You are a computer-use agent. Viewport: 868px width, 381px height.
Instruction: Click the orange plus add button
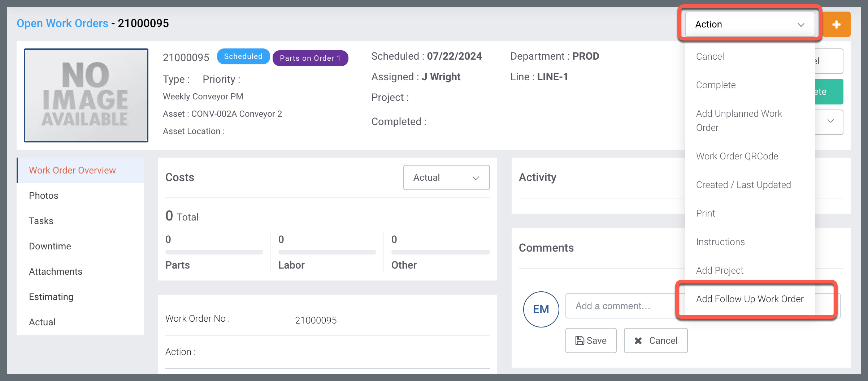click(836, 24)
